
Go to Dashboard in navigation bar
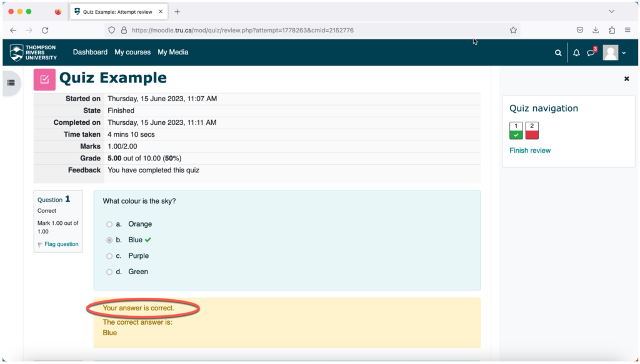coord(90,52)
